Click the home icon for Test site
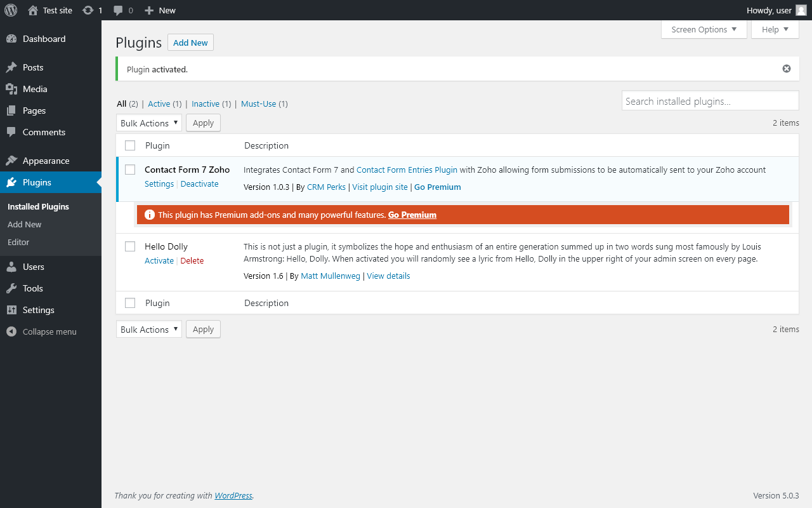The image size is (812, 508). coord(33,10)
